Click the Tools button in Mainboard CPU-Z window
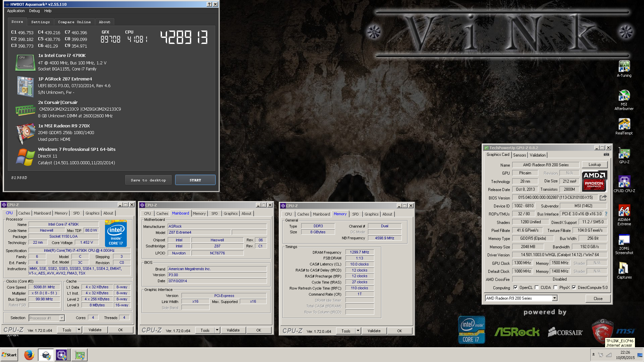The image size is (644, 362). [205, 330]
